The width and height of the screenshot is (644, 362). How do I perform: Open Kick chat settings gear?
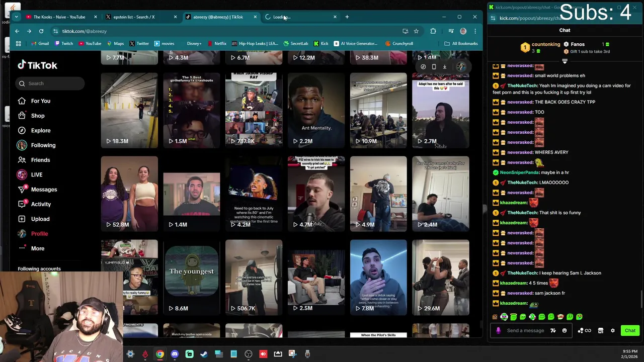[612, 331]
